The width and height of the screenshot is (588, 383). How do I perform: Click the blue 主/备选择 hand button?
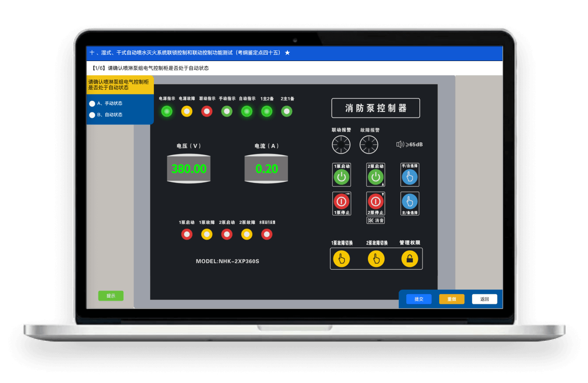pyautogui.click(x=410, y=202)
